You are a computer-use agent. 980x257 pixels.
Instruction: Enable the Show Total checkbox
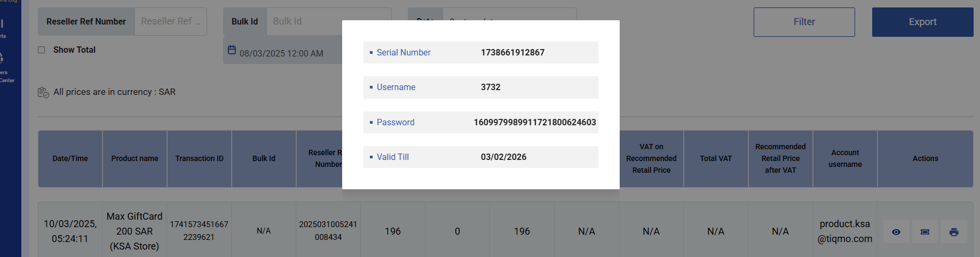(42, 50)
